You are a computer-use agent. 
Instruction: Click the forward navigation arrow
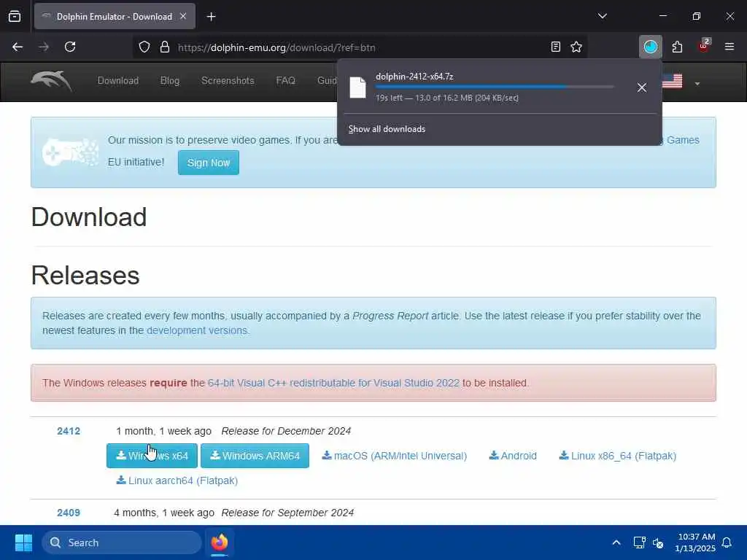44,47
